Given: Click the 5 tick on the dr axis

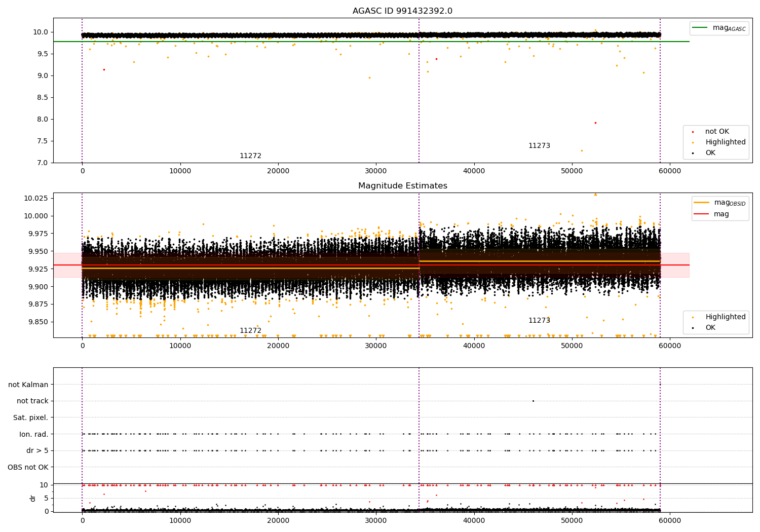Looking at the screenshot, I should (47, 498).
